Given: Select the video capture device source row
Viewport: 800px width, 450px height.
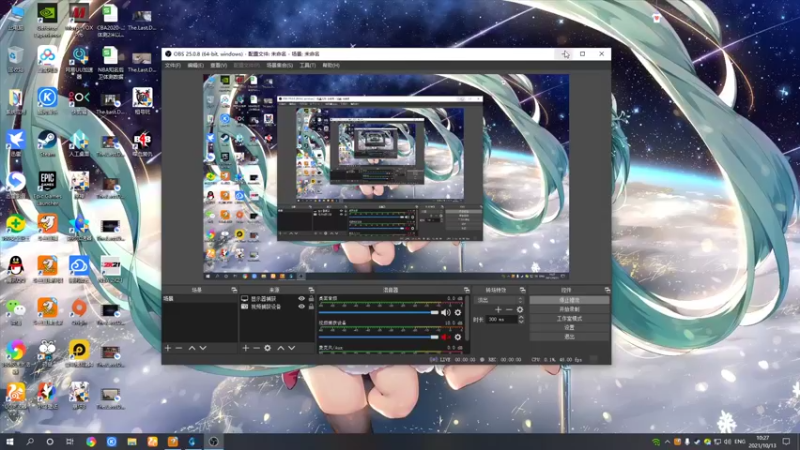Looking at the screenshot, I should 277,307.
